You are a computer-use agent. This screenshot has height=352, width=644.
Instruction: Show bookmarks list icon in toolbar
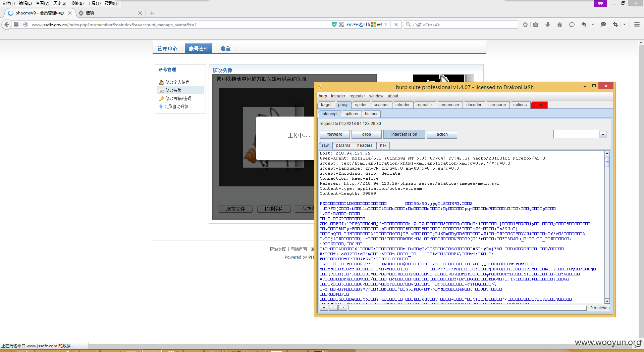[x=536, y=25]
